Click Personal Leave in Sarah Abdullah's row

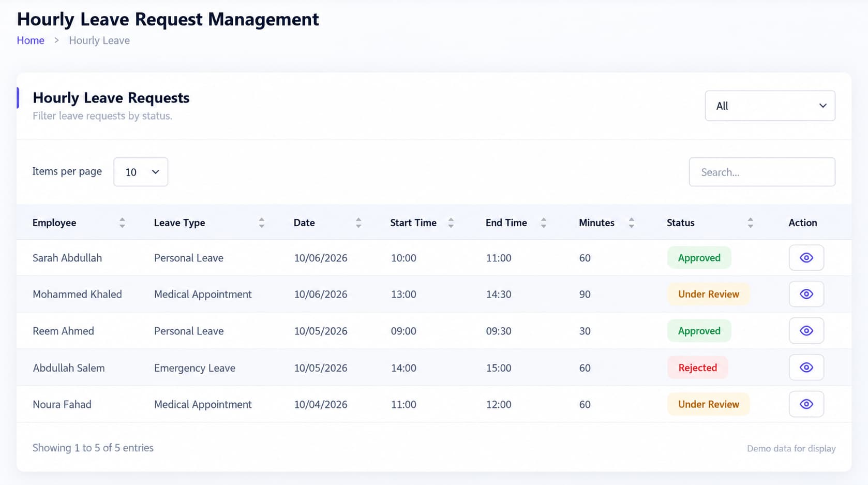tap(189, 258)
